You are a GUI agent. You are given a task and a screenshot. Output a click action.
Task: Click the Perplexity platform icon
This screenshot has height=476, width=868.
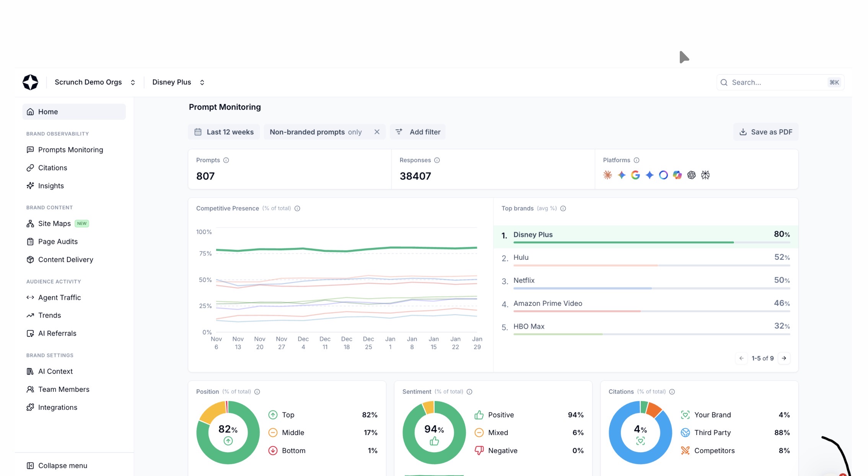(705, 175)
